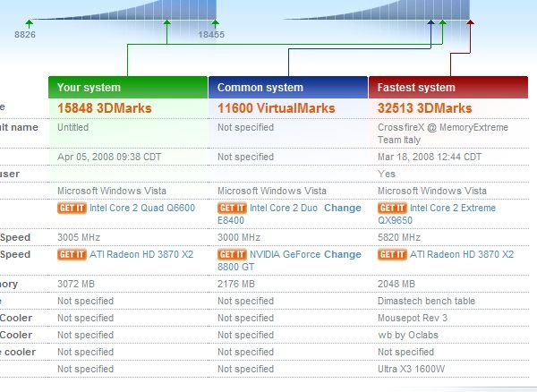Click GET IT badge in Your system Radeon row

72,254
